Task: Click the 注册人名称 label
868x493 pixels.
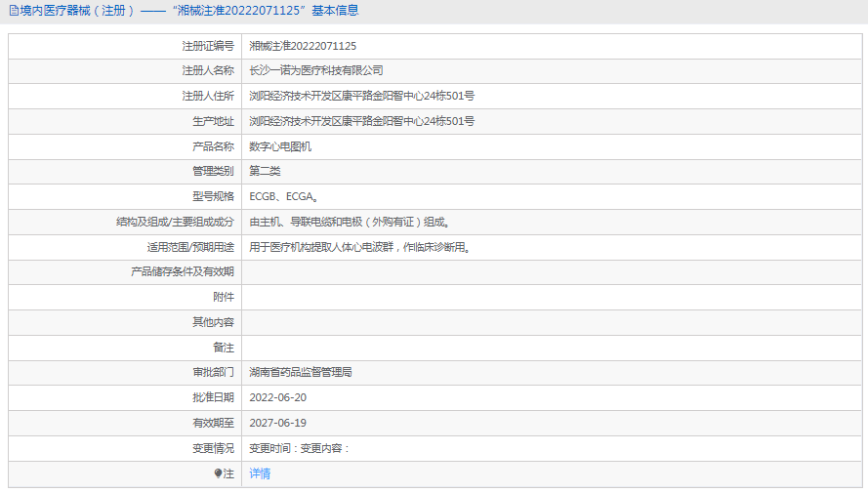Action: click(208, 71)
